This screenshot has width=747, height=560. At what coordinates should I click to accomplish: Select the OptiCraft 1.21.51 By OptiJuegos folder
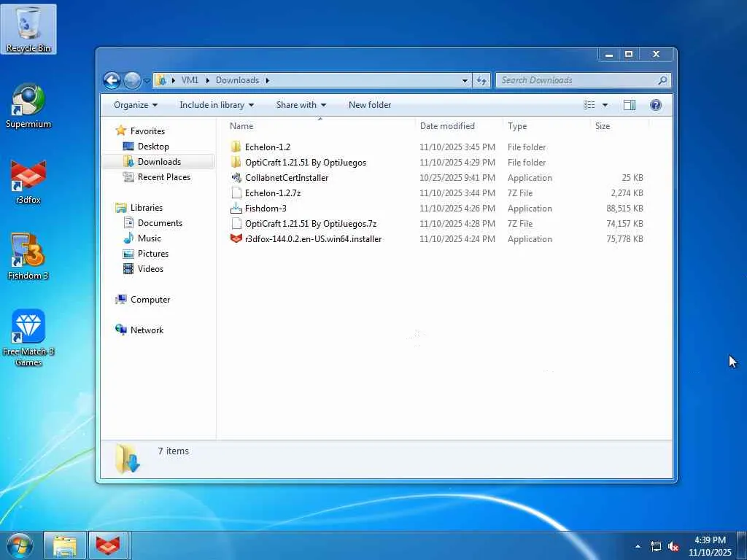coord(306,163)
